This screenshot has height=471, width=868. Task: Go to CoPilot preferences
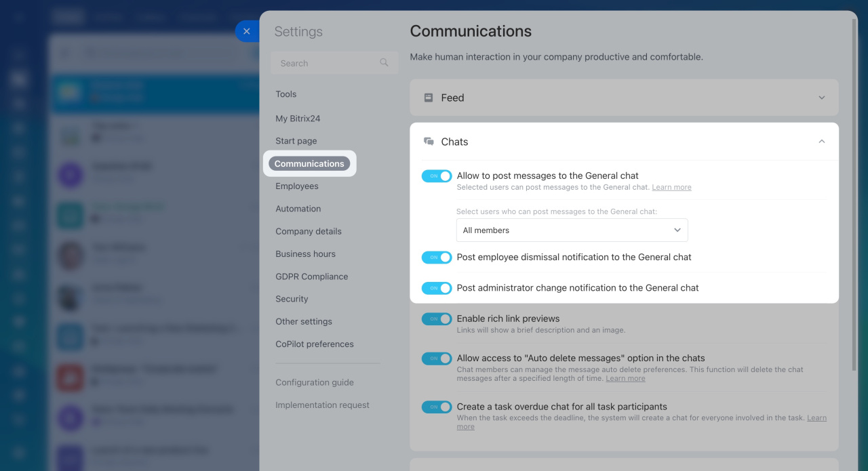[314, 344]
